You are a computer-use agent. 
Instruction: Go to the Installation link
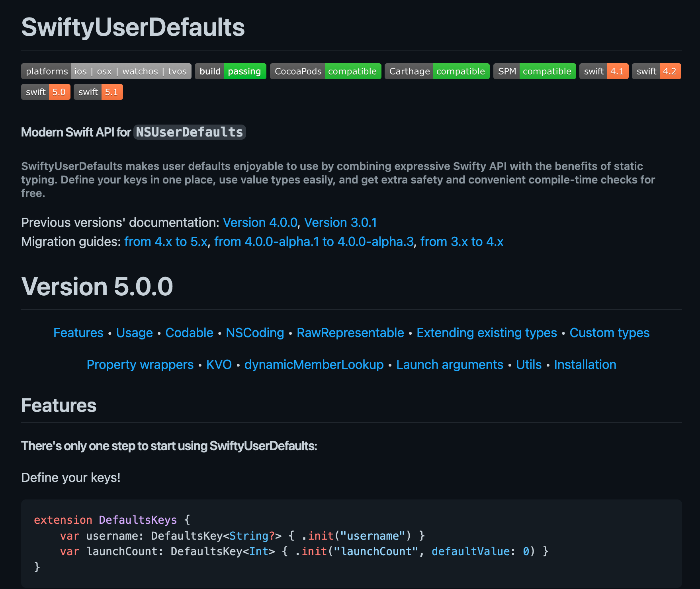click(585, 365)
